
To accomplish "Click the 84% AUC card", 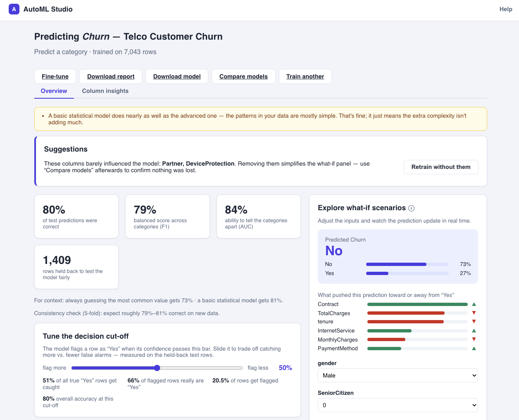I will [x=259, y=216].
